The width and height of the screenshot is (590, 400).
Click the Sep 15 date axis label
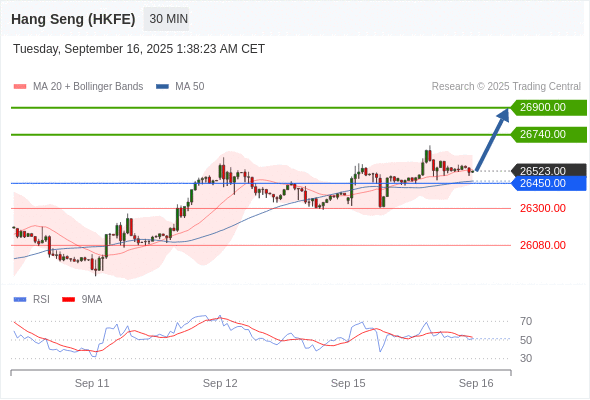click(348, 383)
